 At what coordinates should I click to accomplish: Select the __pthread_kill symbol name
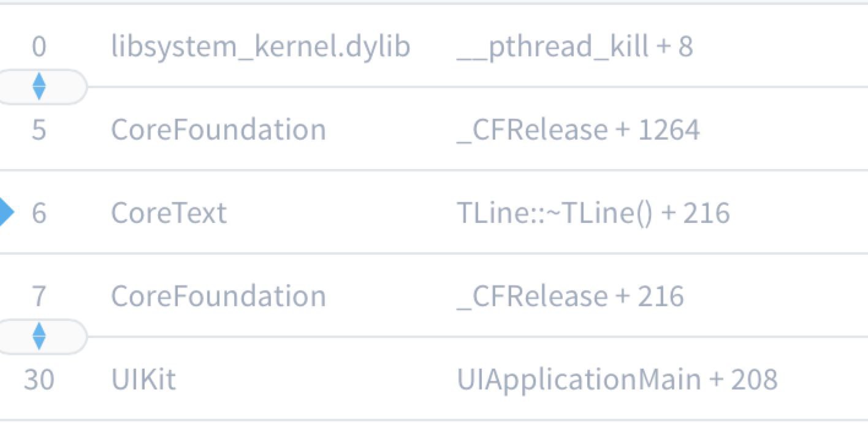552,47
